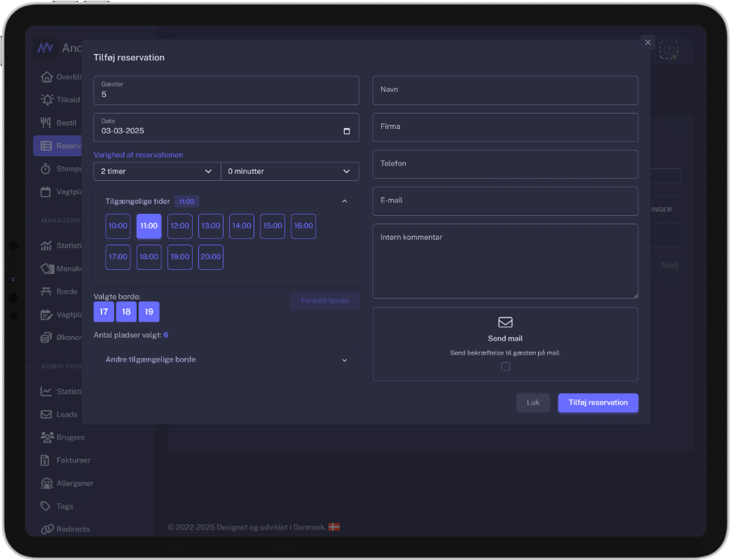Screen dimensions: 730x560
Task: Click the Allergener icon in the sidebar
Action: 46,484
